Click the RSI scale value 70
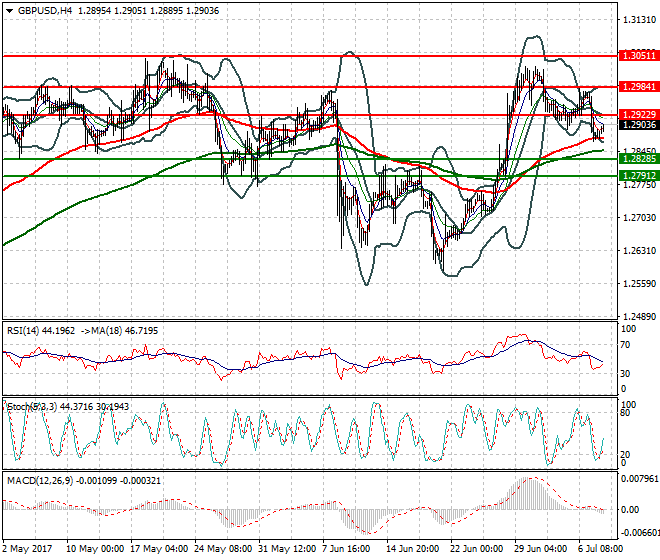Viewport: 660px width, 560px height. coord(626,345)
